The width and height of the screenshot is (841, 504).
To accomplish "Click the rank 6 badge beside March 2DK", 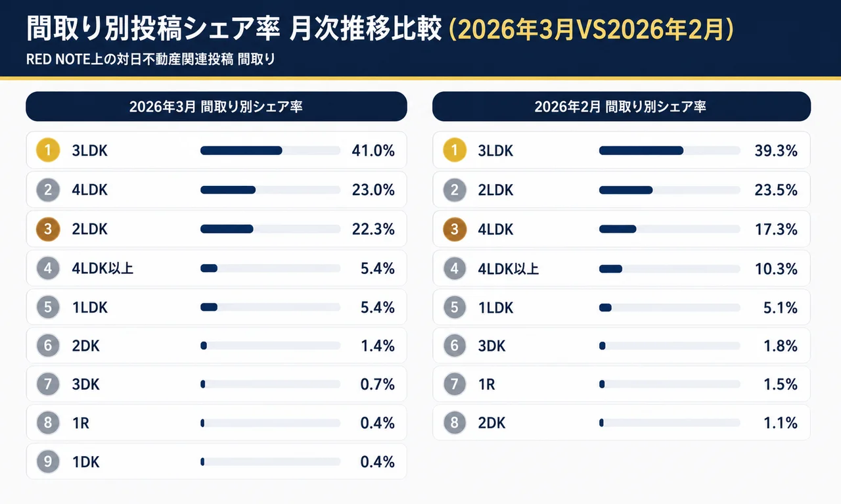I will point(48,346).
